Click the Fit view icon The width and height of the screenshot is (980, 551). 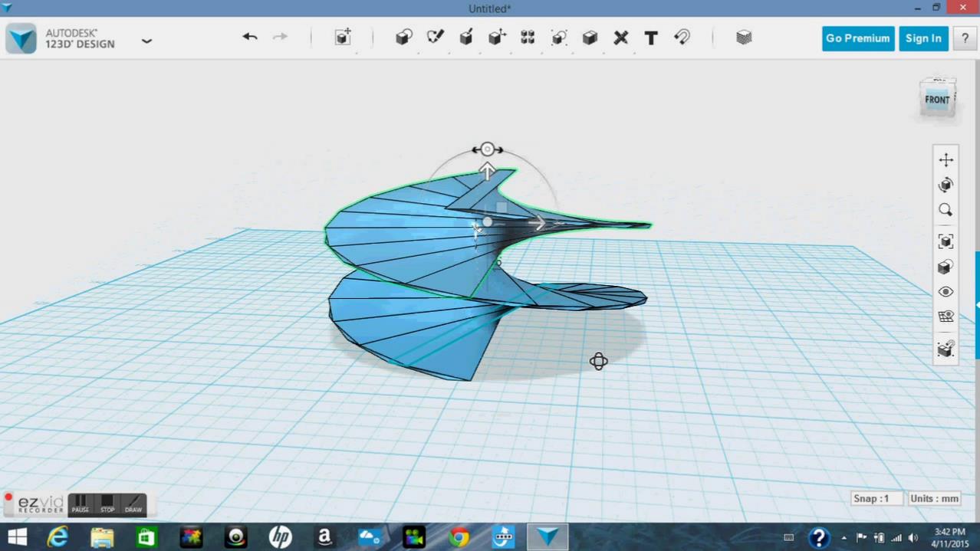(x=945, y=241)
